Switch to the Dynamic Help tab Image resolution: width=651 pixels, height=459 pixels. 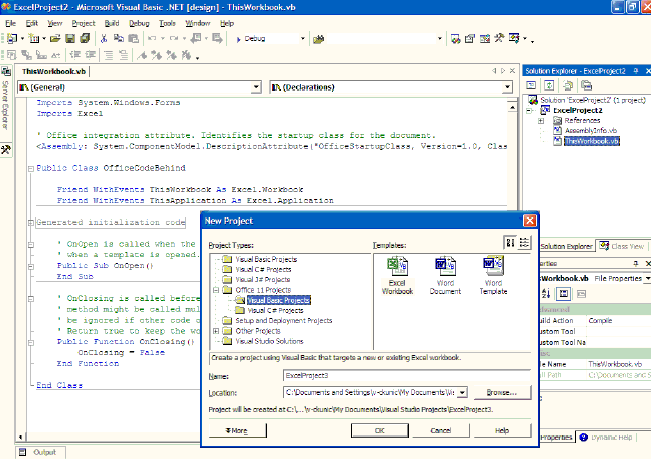coord(607,437)
